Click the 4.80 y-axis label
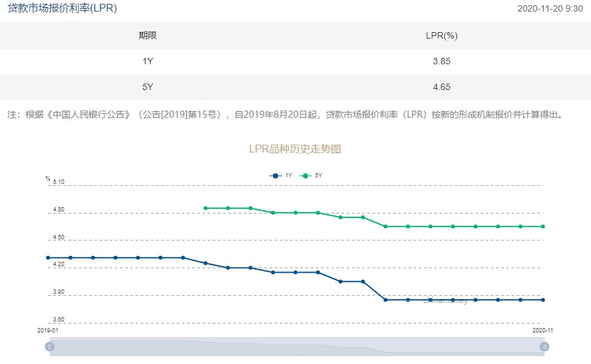 point(59,210)
